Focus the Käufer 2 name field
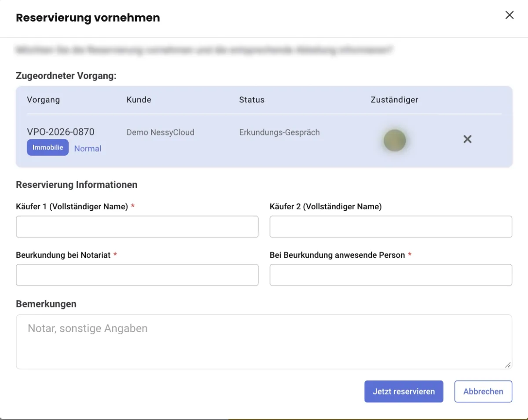528x420 pixels. (391, 227)
